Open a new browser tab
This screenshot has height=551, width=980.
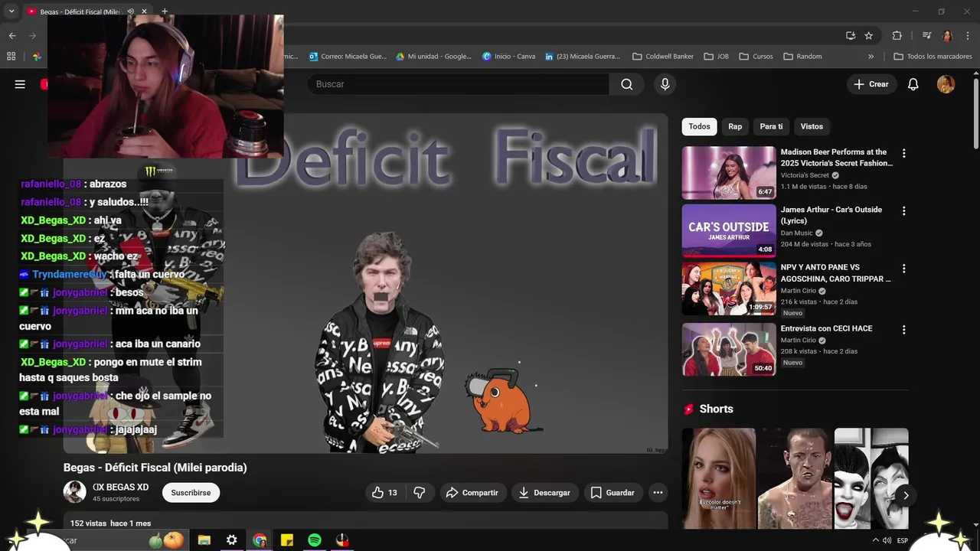[164, 11]
